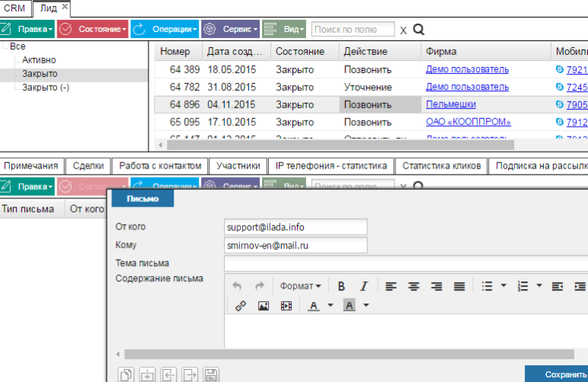Open the Состояние dropdown in the top toolbar
The width and height of the screenshot is (588, 382).
tap(93, 29)
